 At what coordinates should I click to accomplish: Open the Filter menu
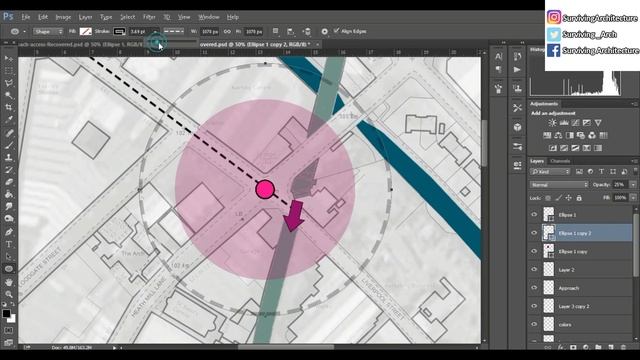coord(149,17)
